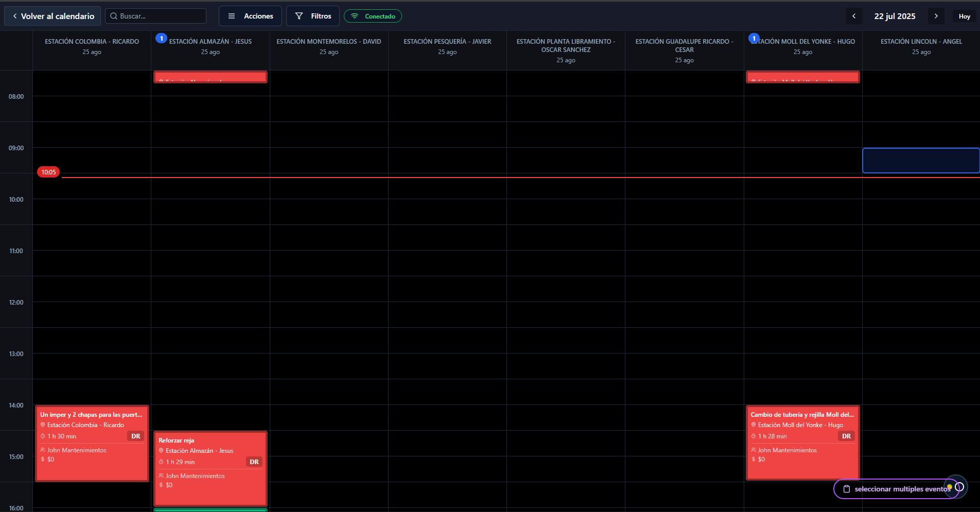
Task: Click DR badge on the Reforzar reja event
Action: 254,462
